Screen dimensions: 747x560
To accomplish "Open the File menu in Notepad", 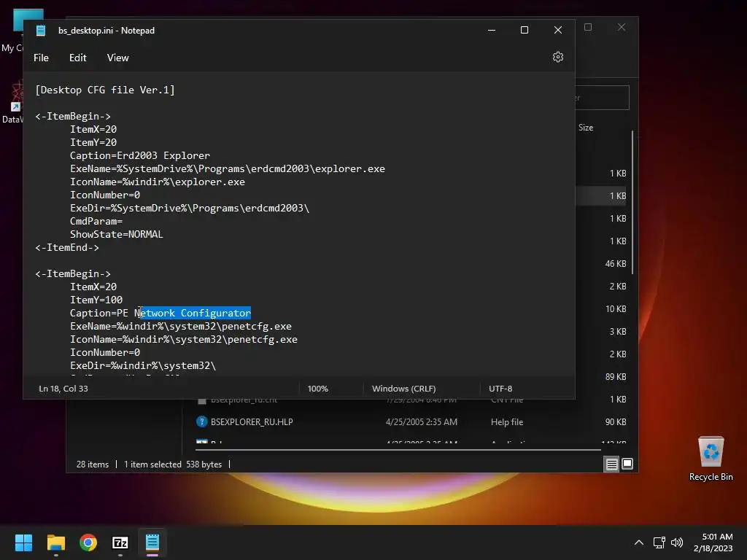I will (x=41, y=58).
